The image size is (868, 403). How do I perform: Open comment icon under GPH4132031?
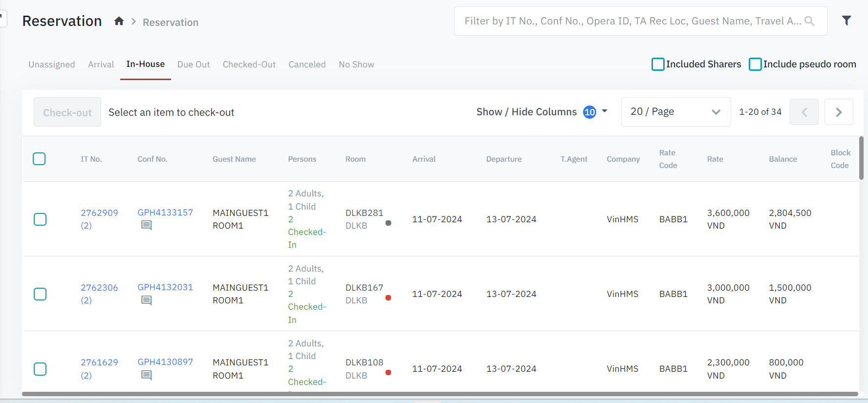[x=146, y=300]
